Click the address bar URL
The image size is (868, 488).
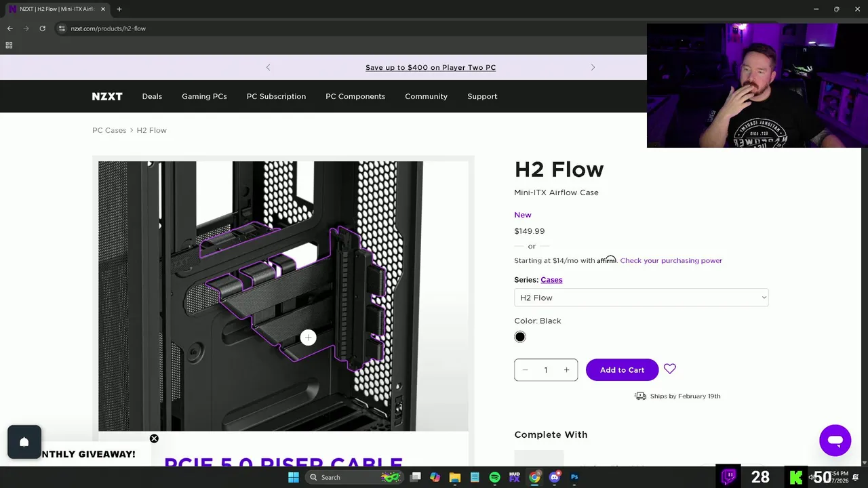point(108,28)
